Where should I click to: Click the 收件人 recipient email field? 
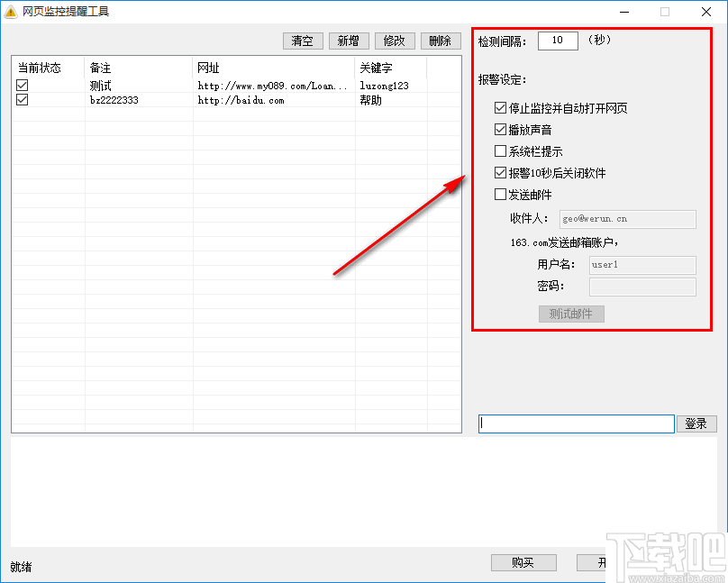[x=628, y=219]
